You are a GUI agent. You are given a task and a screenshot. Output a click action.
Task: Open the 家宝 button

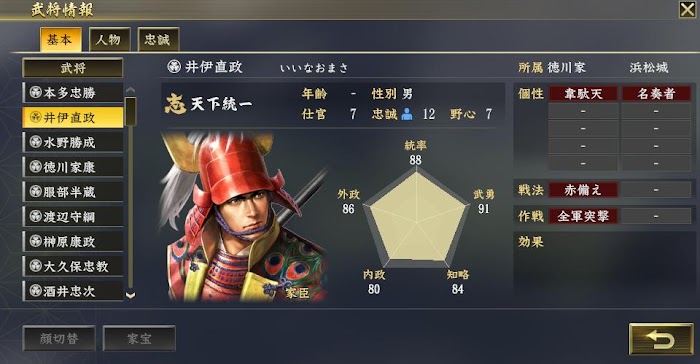(x=139, y=339)
